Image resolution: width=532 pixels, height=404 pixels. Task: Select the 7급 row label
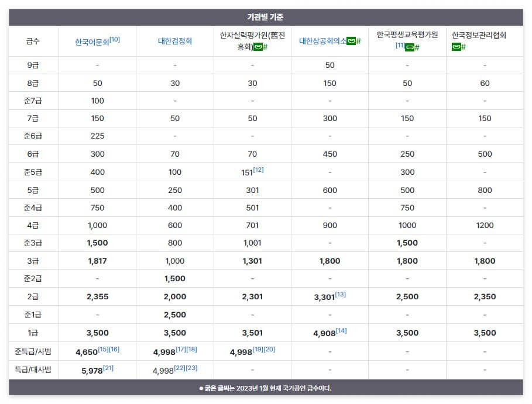pos(33,118)
